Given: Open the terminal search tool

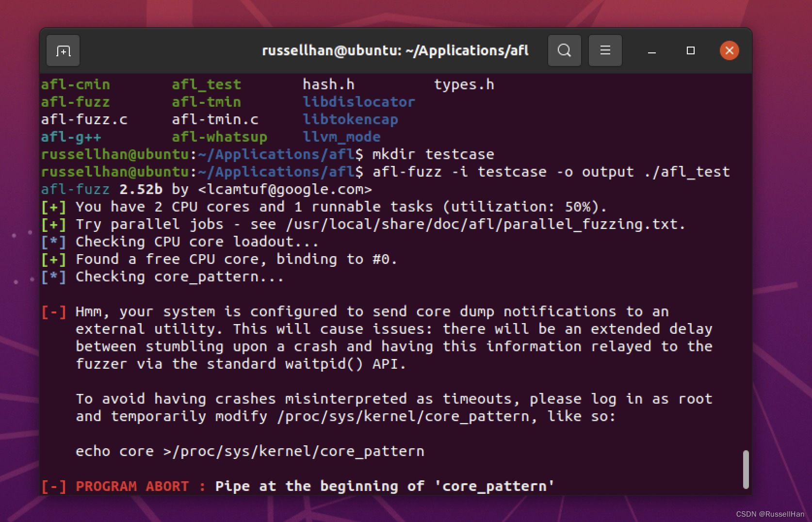Looking at the screenshot, I should pos(564,50).
